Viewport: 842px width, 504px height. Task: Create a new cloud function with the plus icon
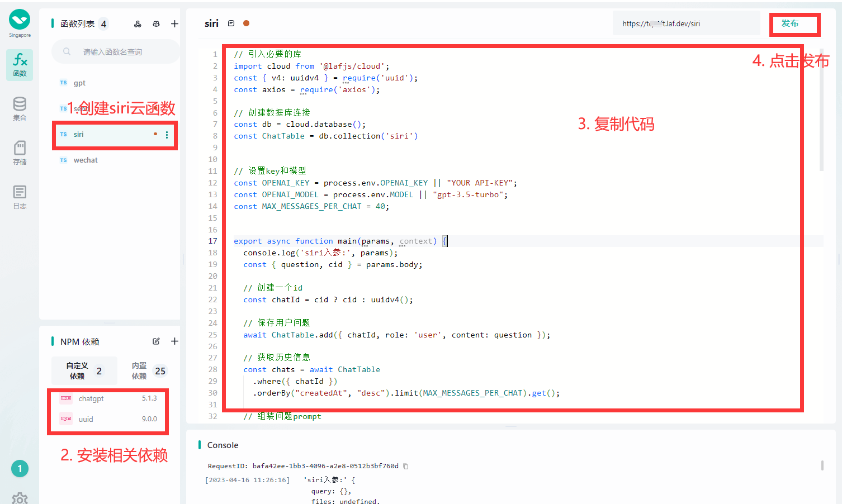(x=174, y=23)
